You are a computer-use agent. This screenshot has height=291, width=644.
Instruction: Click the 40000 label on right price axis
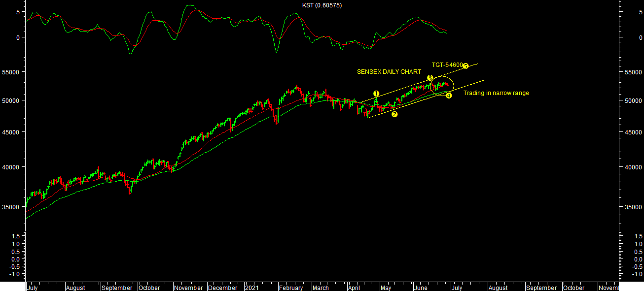(634, 167)
